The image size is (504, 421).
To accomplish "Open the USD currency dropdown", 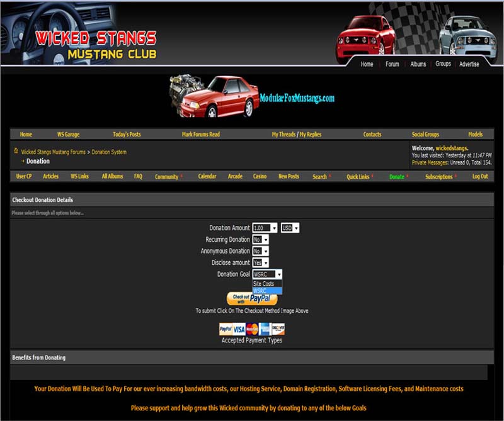I will [x=290, y=228].
